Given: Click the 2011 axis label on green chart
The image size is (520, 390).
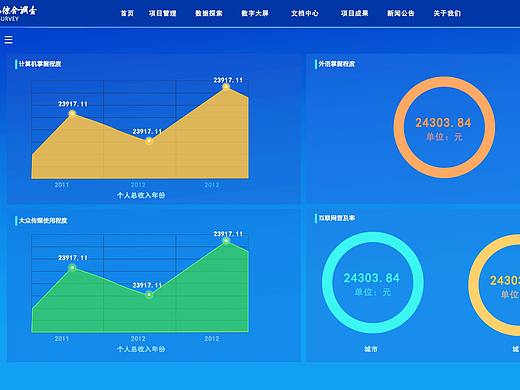Looking at the screenshot, I should (62, 339).
